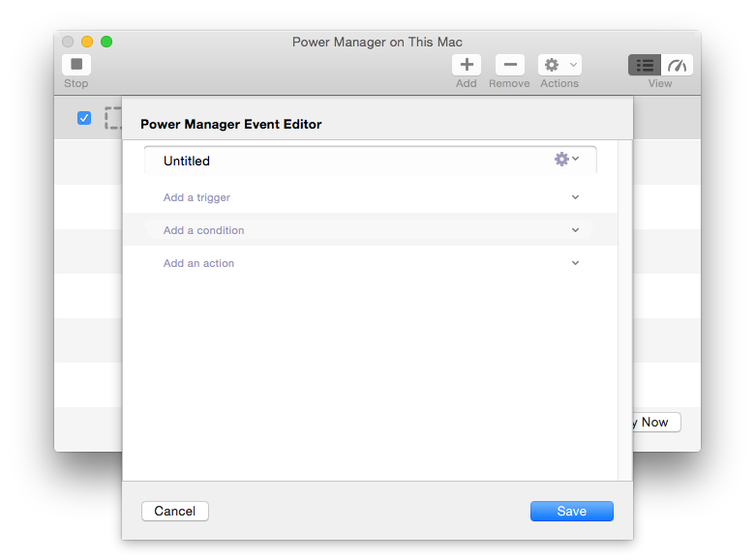This screenshot has height=560, width=755.
Task: Click the Add event plus icon
Action: (x=467, y=65)
